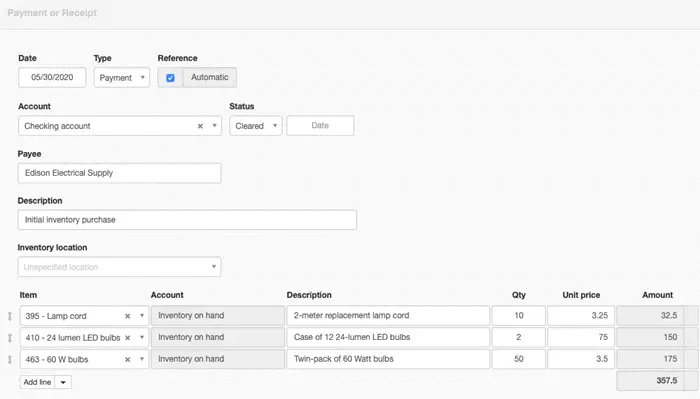Click the 2-meter replacement lamp cord description

[x=388, y=316]
